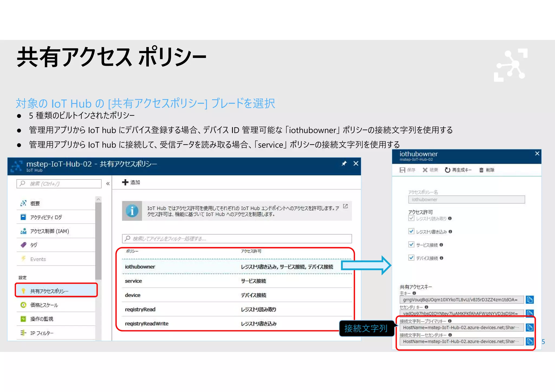Click the セカンダリ キー value field
Viewport: 555px width, 392px height.
click(462, 313)
